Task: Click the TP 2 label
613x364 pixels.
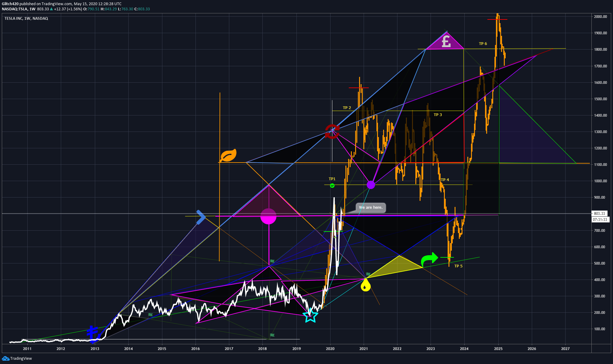Action: [x=347, y=108]
